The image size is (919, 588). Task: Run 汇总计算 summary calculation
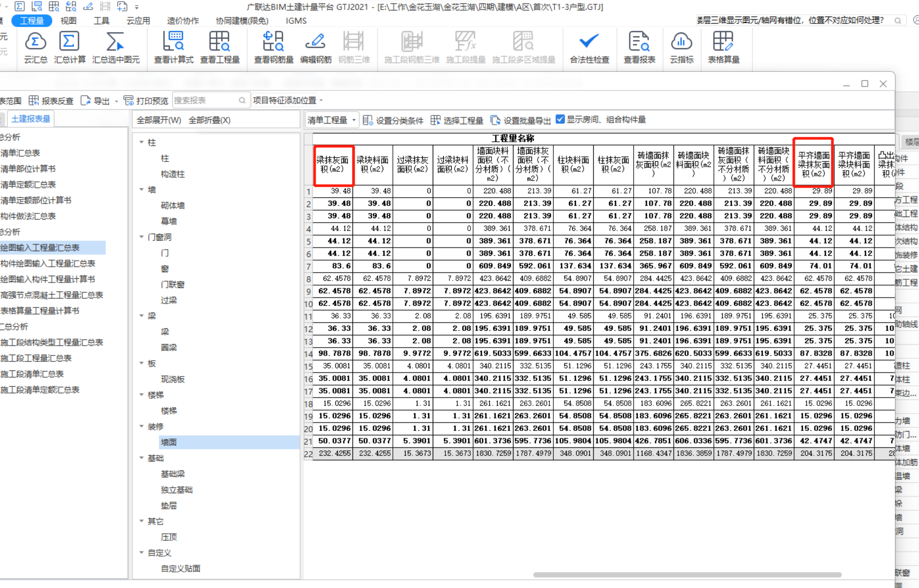point(70,48)
